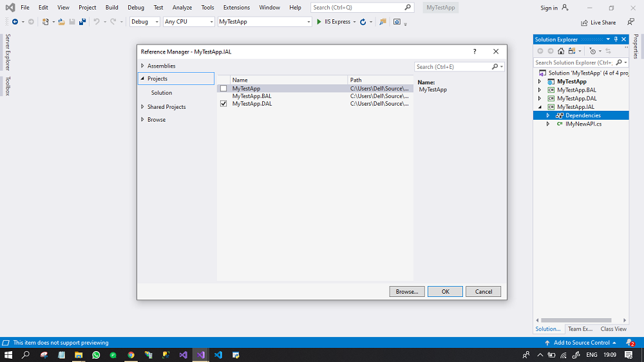
Task: Uncheck the MyTestApp.DAL project checkbox
Action: point(223,104)
